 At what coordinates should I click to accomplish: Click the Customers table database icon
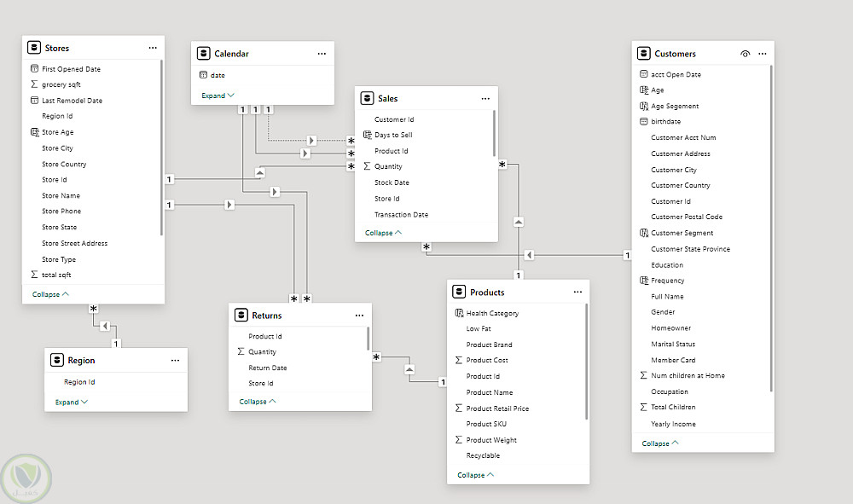point(644,54)
